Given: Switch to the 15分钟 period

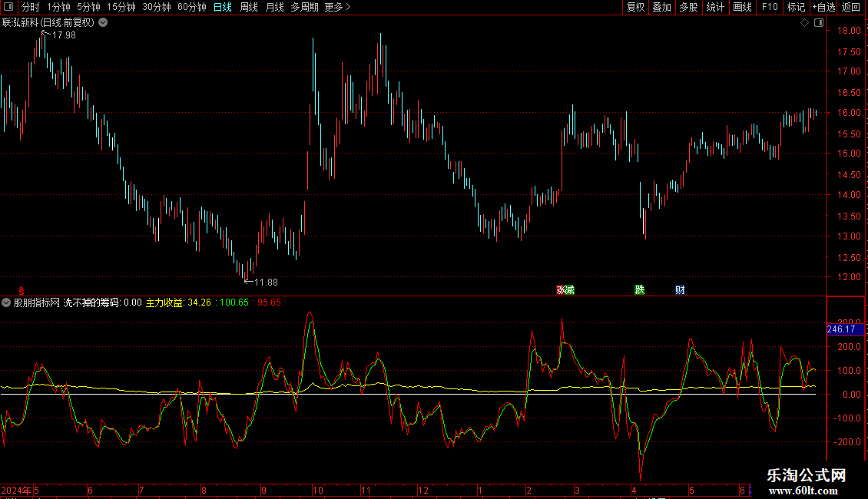Looking at the screenshot, I should [x=121, y=7].
